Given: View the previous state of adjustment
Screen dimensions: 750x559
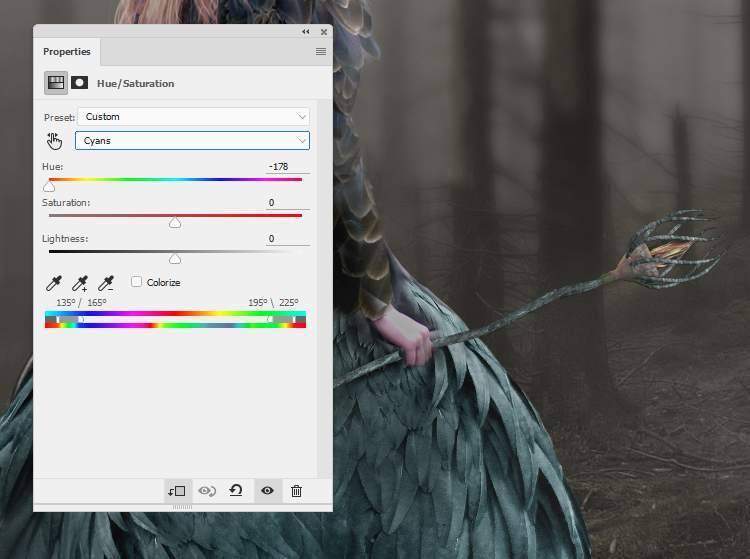Looking at the screenshot, I should coord(207,491).
